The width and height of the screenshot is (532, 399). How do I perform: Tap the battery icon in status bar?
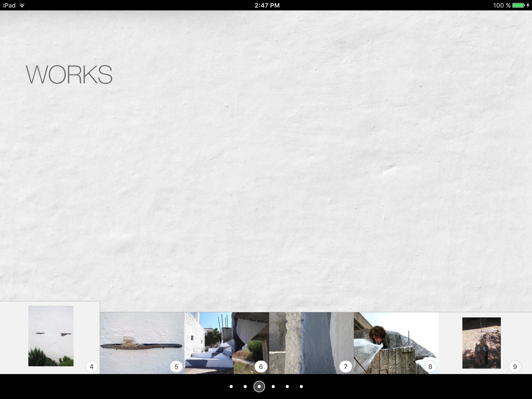[518, 5]
